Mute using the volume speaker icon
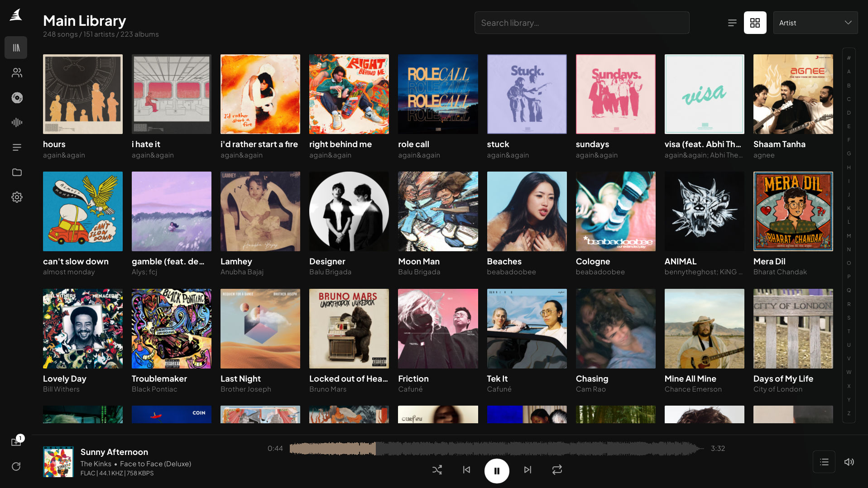The height and width of the screenshot is (488, 868). [849, 462]
